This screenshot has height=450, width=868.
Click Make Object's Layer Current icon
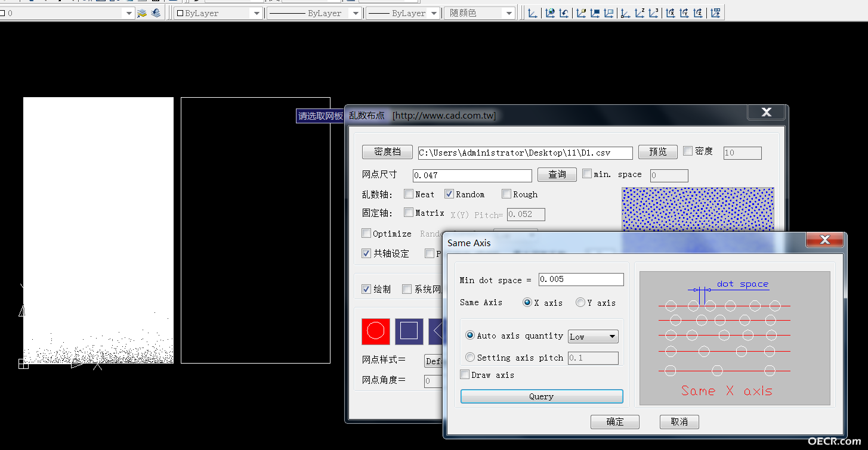tap(142, 13)
